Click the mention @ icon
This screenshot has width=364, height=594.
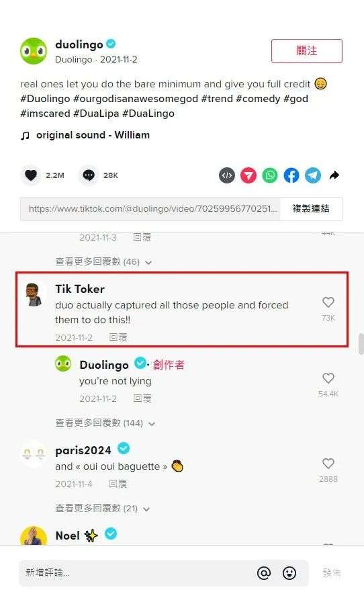click(x=264, y=572)
